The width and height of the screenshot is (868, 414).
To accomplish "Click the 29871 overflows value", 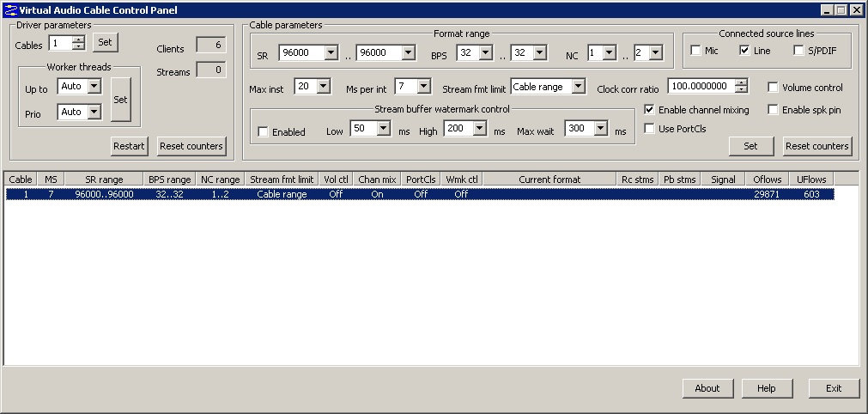I will (768, 194).
